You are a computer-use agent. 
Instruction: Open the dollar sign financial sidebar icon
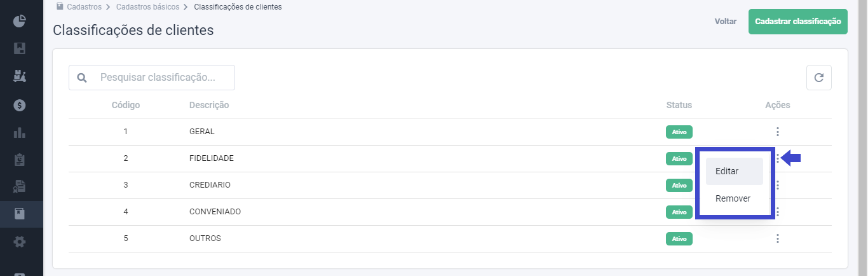coord(19,105)
